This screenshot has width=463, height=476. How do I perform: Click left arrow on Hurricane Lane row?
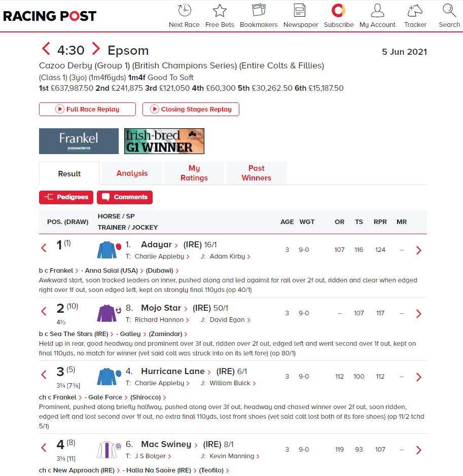click(x=44, y=375)
